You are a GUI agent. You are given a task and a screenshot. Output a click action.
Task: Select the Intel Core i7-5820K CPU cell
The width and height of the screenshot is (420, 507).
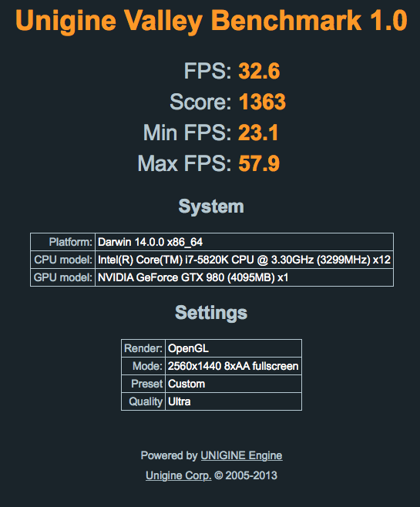pos(244,260)
